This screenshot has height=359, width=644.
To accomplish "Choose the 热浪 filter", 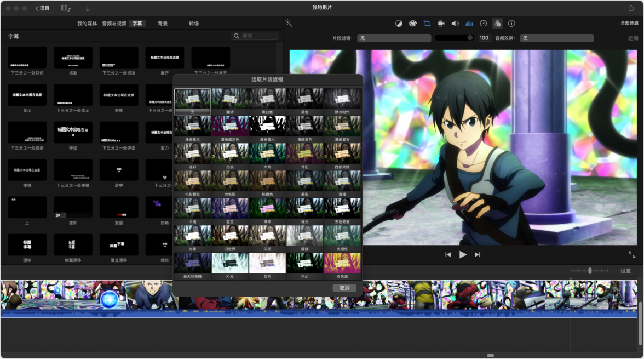I will coord(229,156).
